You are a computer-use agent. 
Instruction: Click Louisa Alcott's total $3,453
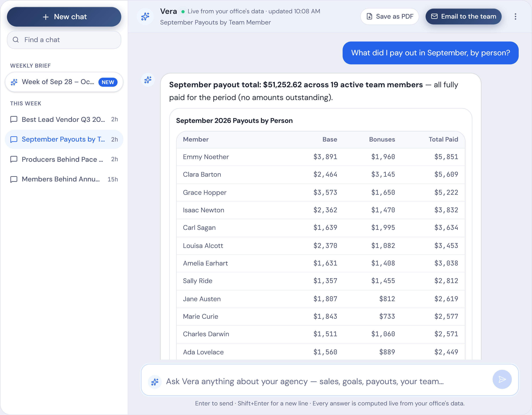(446, 246)
